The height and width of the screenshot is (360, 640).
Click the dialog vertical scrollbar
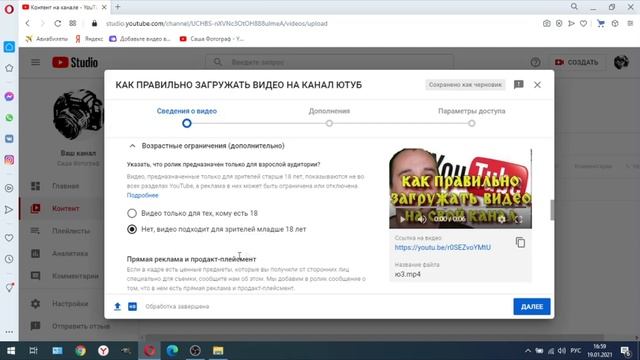tap(552, 210)
